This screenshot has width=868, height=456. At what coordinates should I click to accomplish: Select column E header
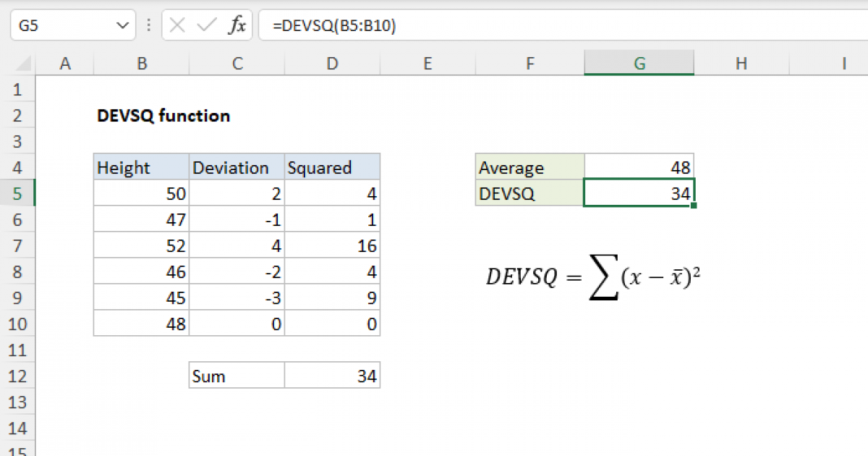point(427,64)
